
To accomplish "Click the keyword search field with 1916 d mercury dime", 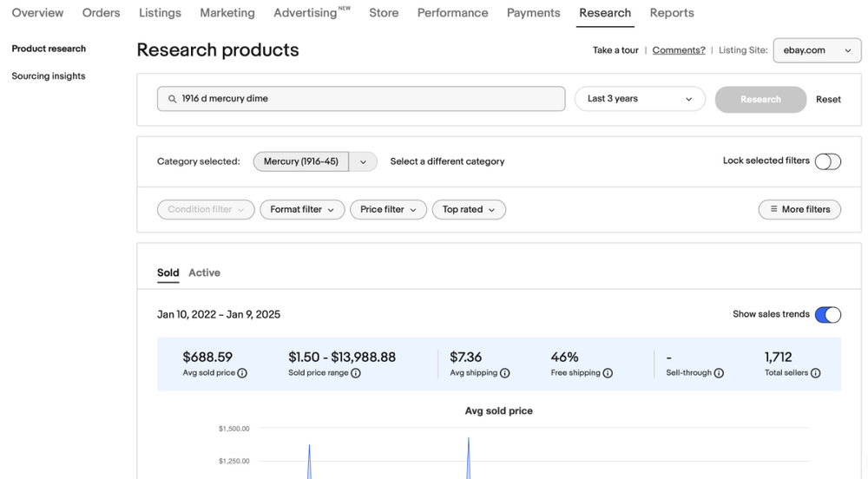I will [x=361, y=98].
